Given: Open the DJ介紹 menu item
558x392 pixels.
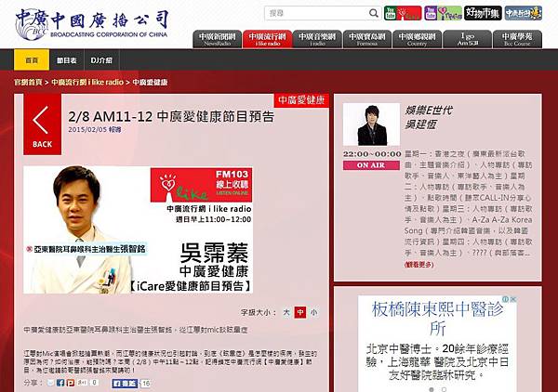Looking at the screenshot, I should click(x=101, y=60).
